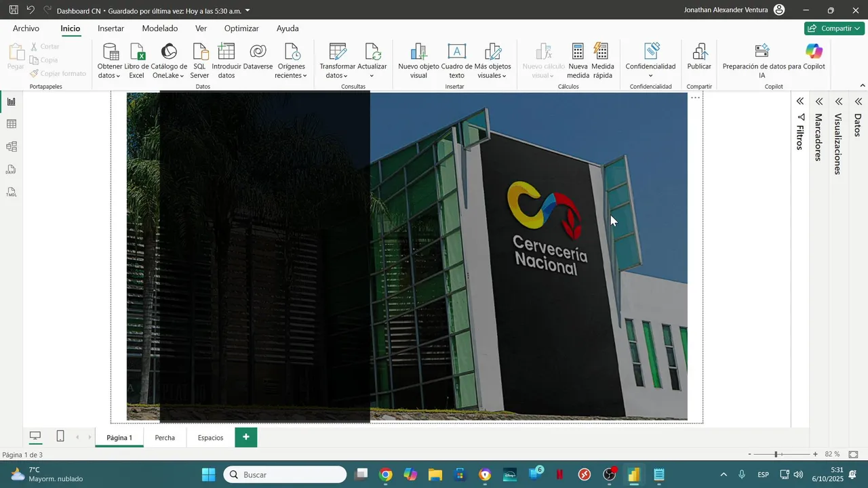
Task: Switch to report view in sidebar
Action: point(12,102)
